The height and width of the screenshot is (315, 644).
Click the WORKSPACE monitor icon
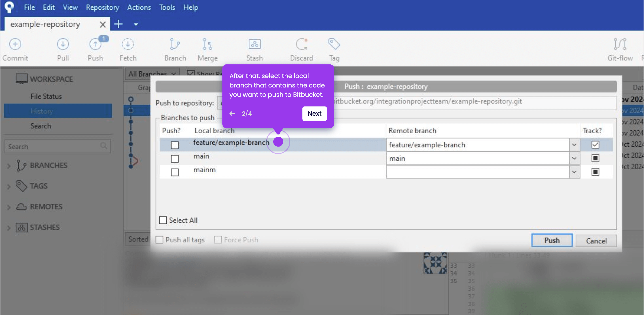click(x=21, y=79)
